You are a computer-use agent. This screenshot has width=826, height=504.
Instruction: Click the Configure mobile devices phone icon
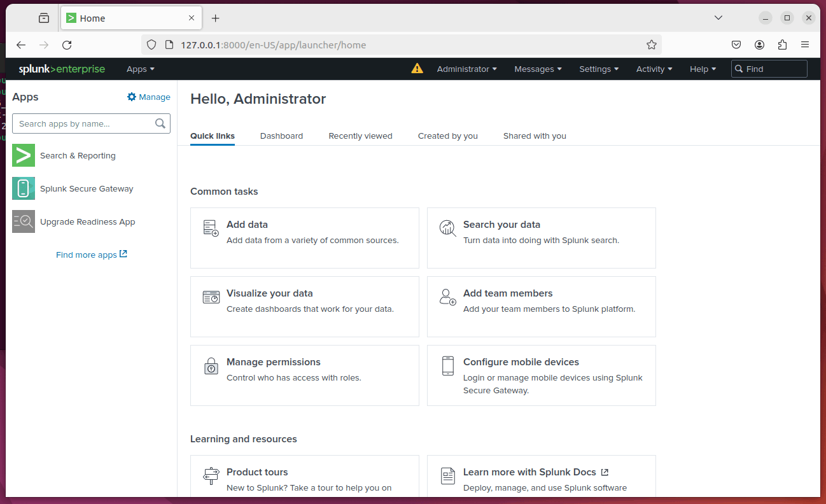(x=447, y=366)
